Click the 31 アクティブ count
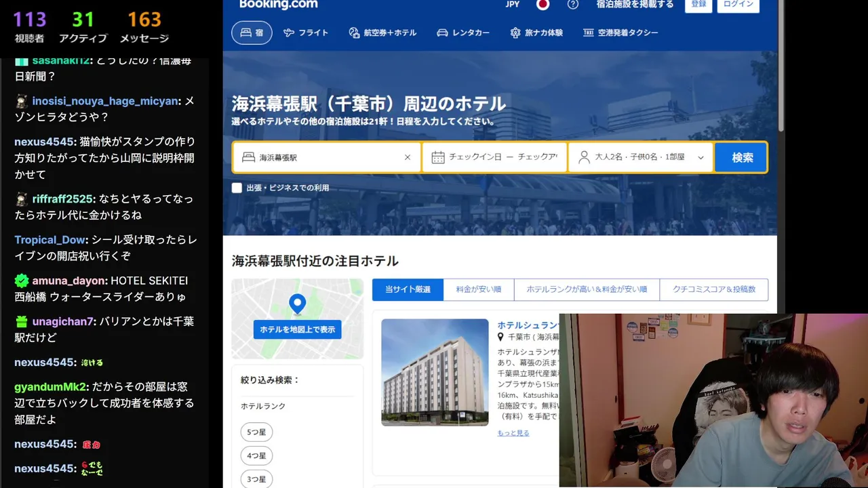The height and width of the screenshot is (488, 868). (x=83, y=26)
